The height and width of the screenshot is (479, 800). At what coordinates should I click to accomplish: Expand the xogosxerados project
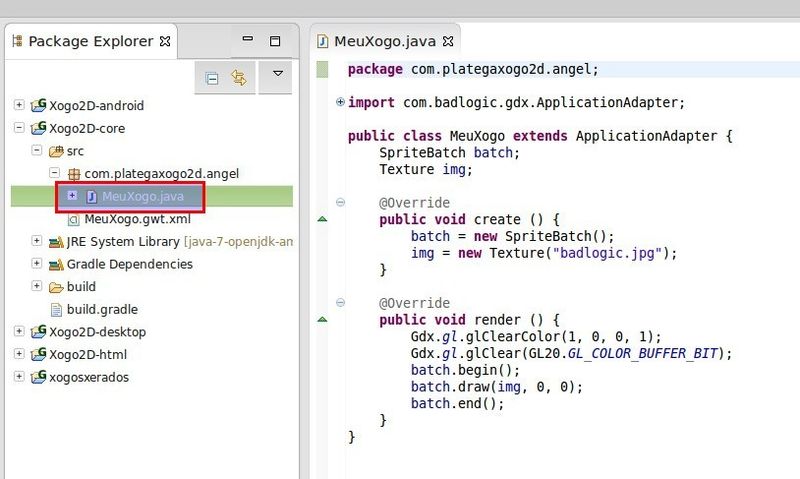click(x=19, y=376)
